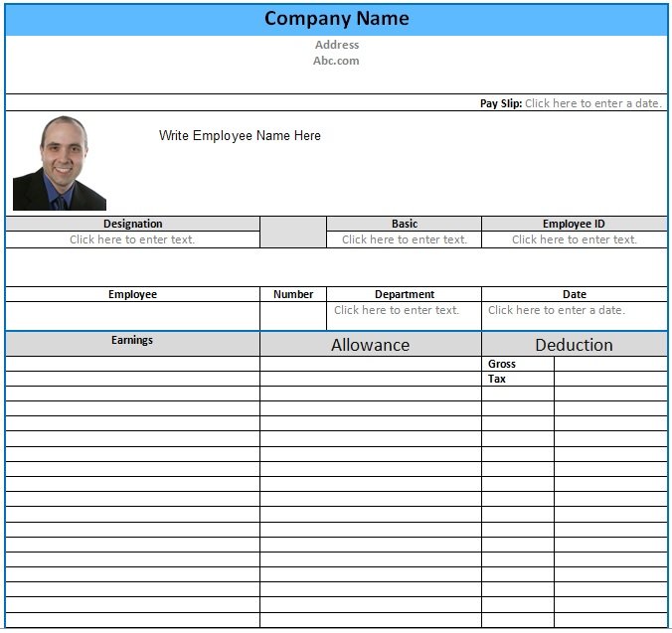Open the Pay Slip date picker field
The height and width of the screenshot is (633, 672).
[593, 103]
